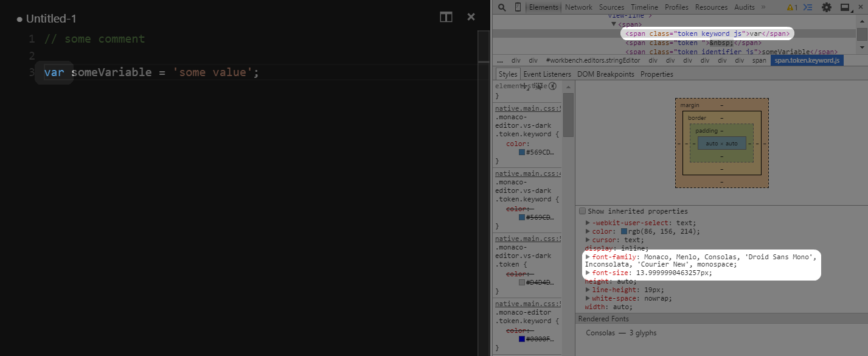
Task: Select #workbench.editors.stringEditor breadcrumb
Action: coord(593,60)
